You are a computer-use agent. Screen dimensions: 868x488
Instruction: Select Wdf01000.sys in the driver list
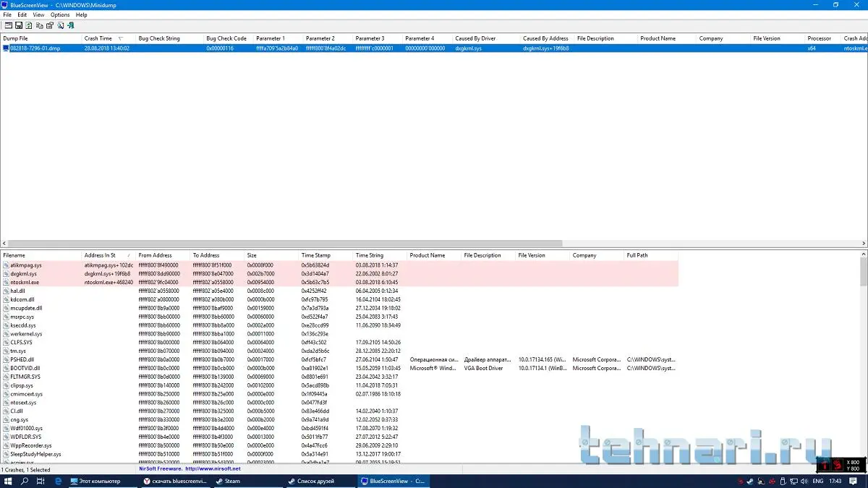click(x=27, y=428)
